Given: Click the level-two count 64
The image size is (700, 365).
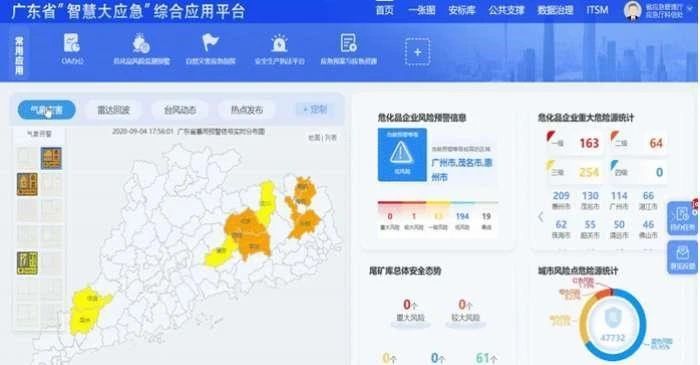Looking at the screenshot, I should [x=656, y=143].
